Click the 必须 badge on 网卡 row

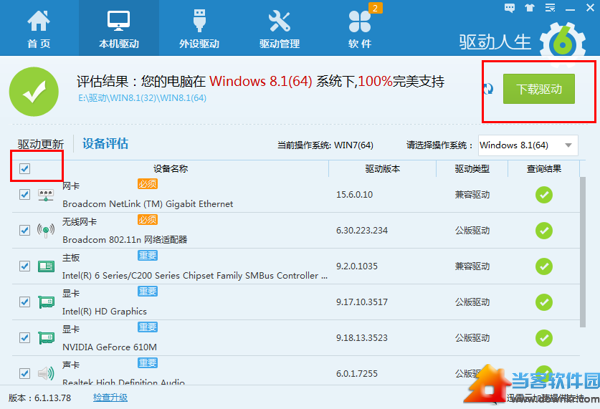[147, 184]
